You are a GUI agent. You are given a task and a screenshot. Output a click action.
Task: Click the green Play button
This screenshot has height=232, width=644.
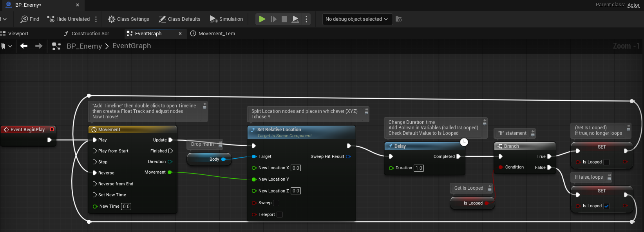click(x=262, y=19)
